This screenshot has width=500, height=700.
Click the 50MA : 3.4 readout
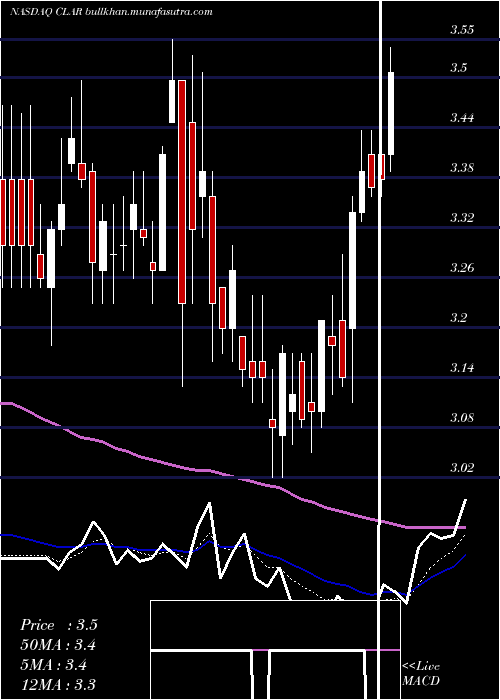[58, 645]
